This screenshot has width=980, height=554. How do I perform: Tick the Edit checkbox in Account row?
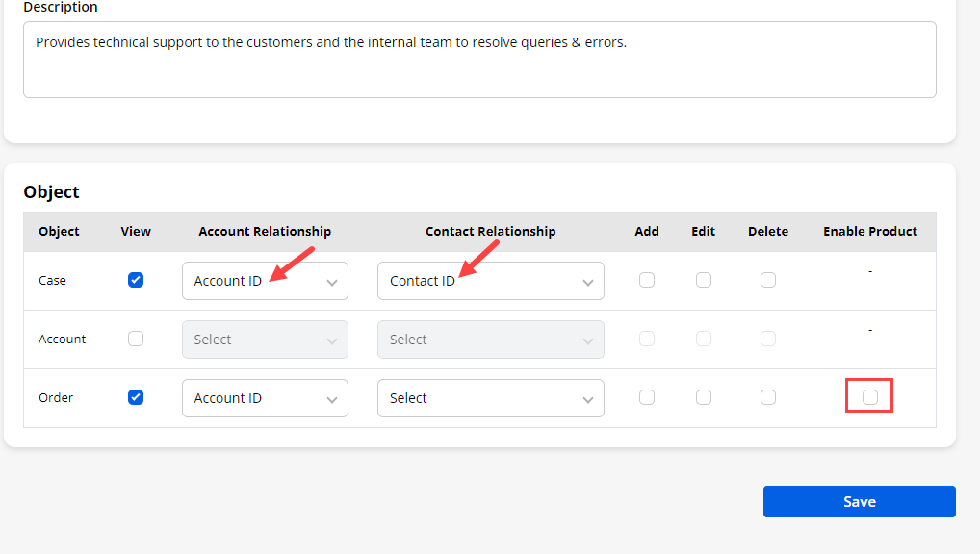click(x=704, y=339)
